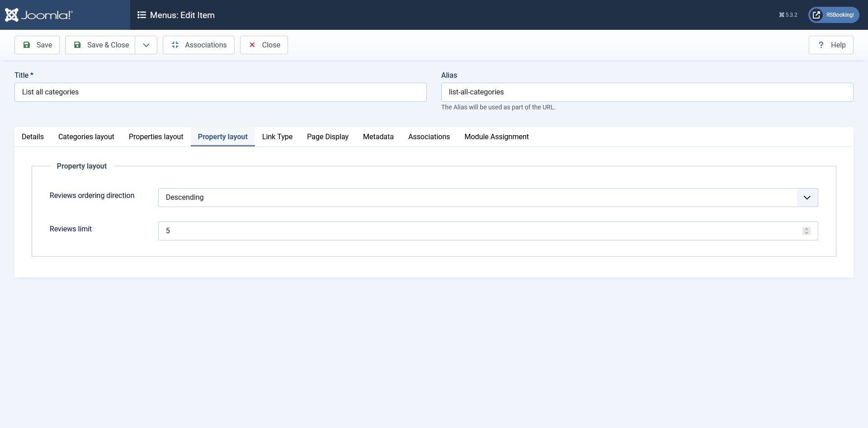
Task: Click the Alias input field
Action: pos(647,92)
